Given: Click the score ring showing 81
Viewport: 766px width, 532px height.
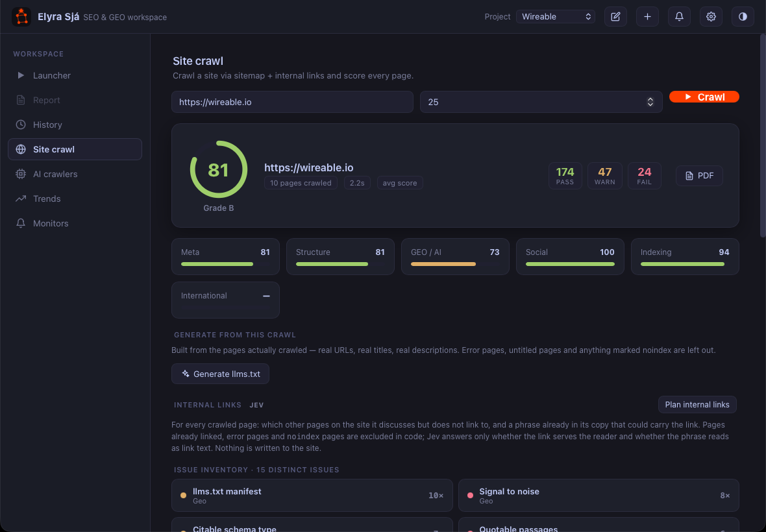Looking at the screenshot, I should tap(218, 170).
